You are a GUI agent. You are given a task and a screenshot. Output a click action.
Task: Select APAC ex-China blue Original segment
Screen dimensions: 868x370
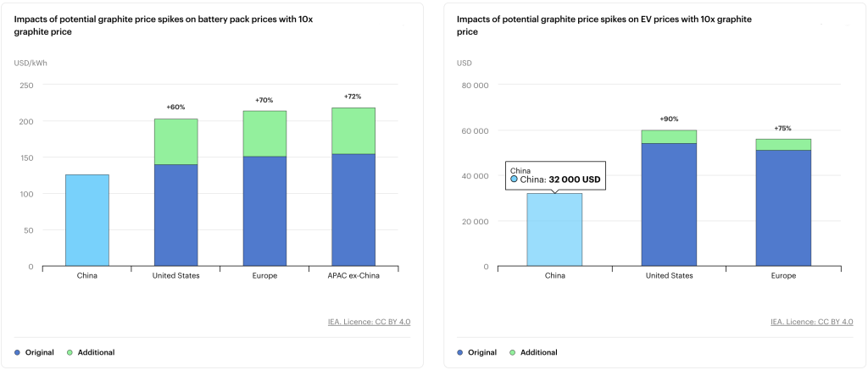click(x=353, y=209)
